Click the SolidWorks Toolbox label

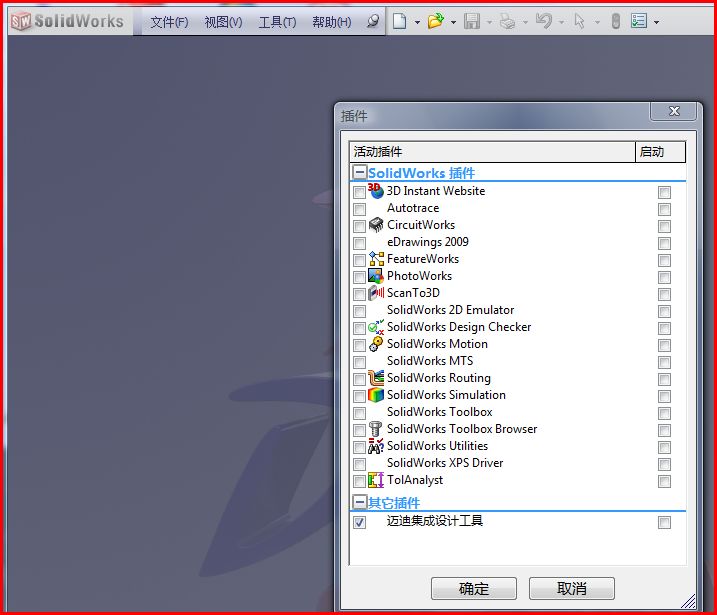click(439, 412)
